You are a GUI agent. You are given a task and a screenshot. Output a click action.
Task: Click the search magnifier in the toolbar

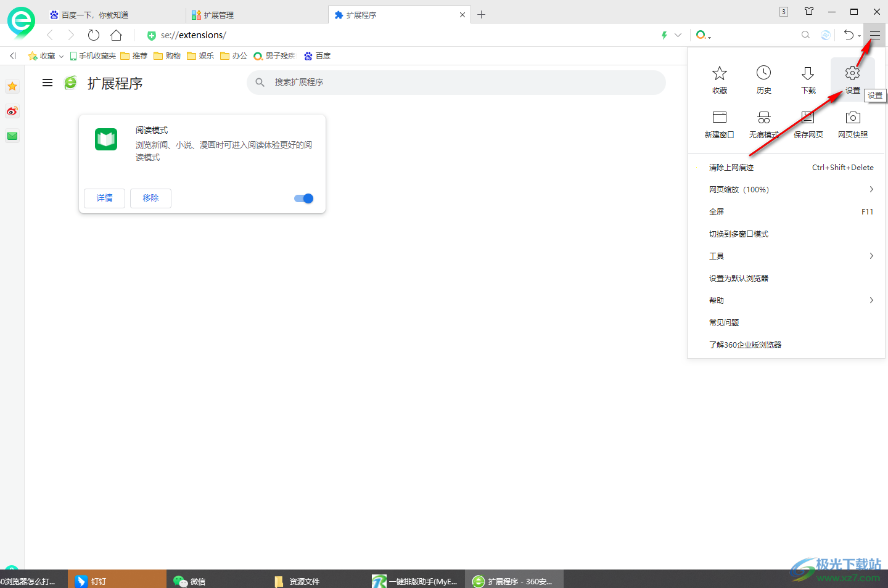click(x=805, y=35)
